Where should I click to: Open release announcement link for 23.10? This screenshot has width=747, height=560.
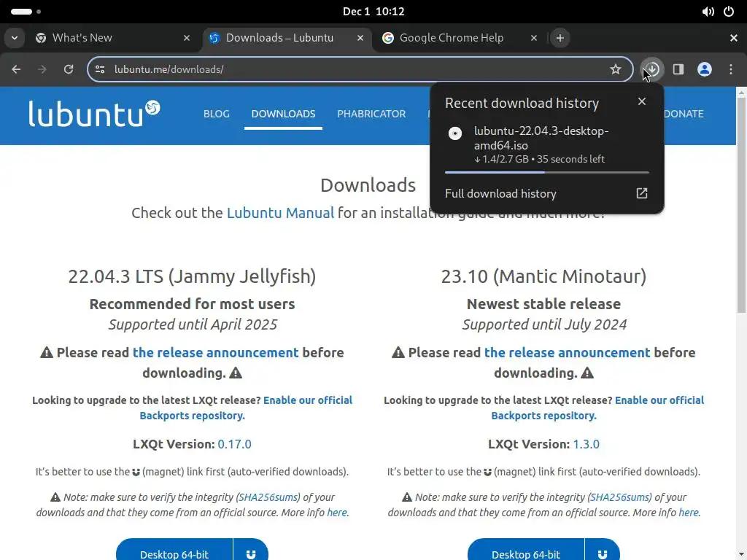click(567, 353)
